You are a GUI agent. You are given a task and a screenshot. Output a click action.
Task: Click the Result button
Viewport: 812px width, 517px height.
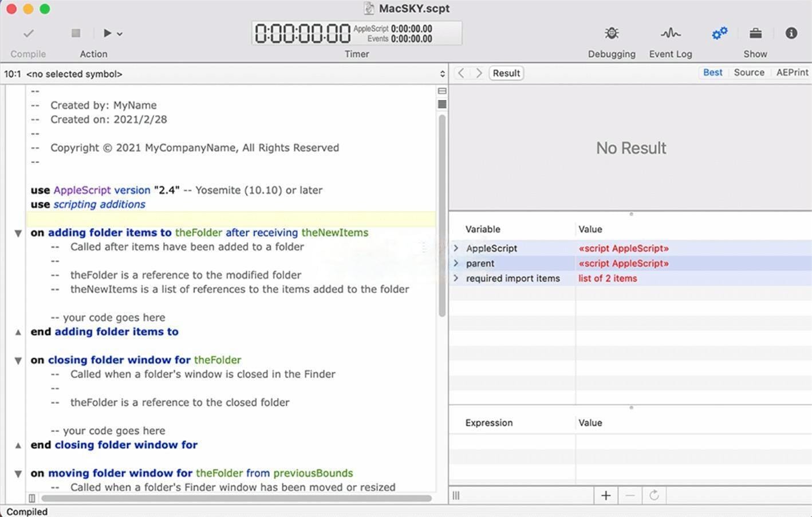506,73
